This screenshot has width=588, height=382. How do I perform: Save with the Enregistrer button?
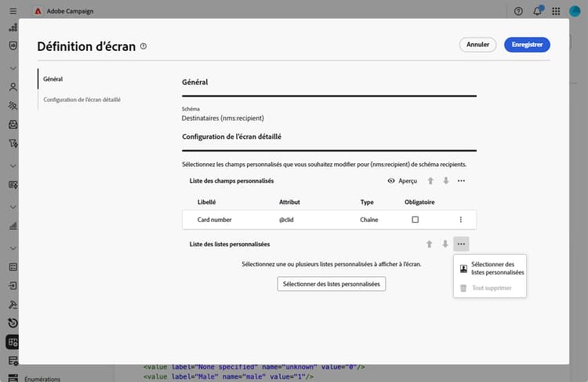[x=527, y=45]
